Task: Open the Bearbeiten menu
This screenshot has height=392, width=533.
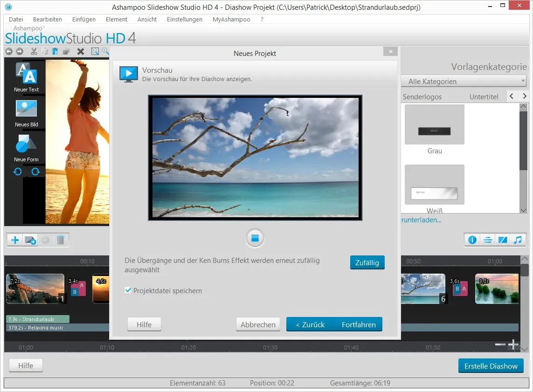Action: pyautogui.click(x=47, y=20)
